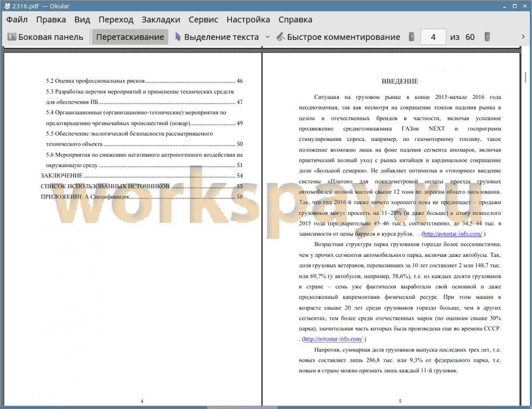This screenshot has width=532, height=409.
Task: Open the Переход menu
Action: pyautogui.click(x=115, y=20)
